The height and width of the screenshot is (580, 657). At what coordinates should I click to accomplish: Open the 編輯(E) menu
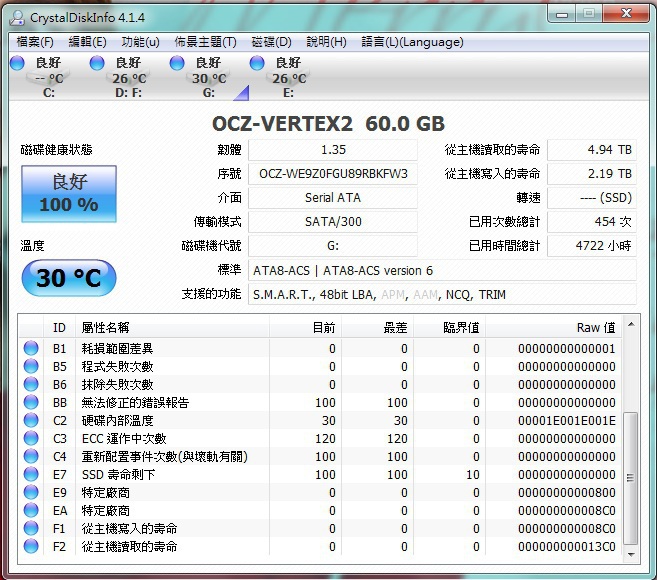[x=87, y=42]
